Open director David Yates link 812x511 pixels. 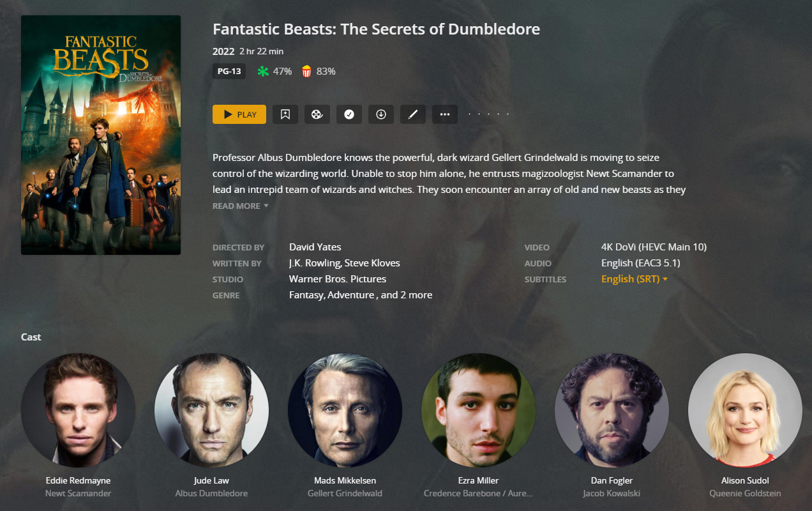[x=315, y=247]
